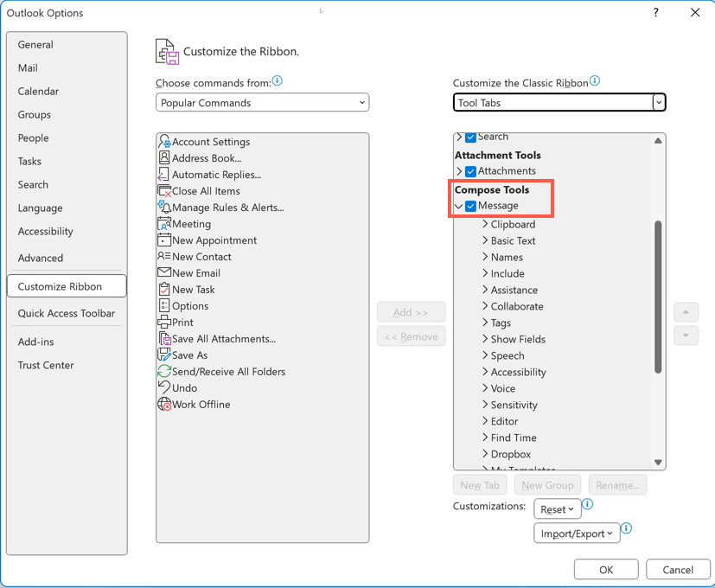This screenshot has height=588, width=715.
Task: Click the Save All Attachments icon
Action: (x=164, y=338)
